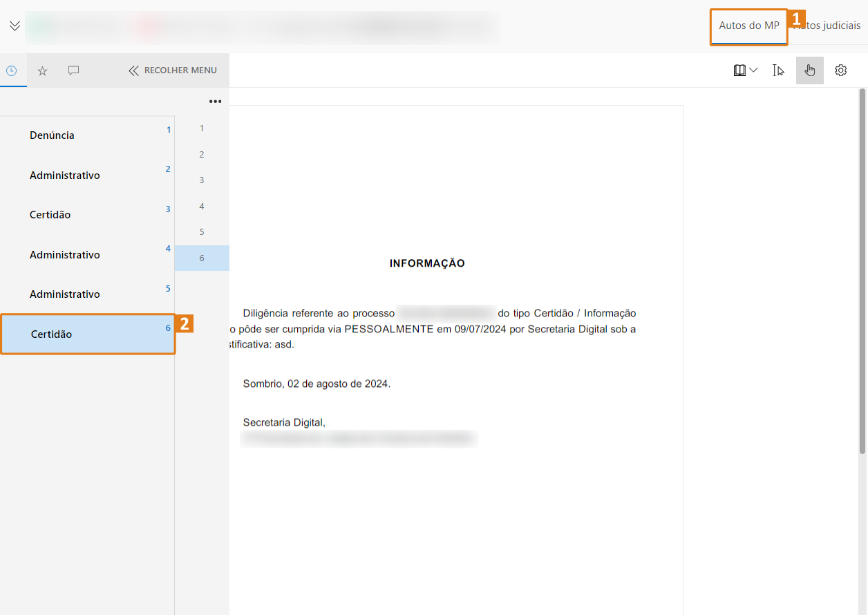The height and width of the screenshot is (615, 868).
Task: Activate the hand pan tool
Action: pos(809,70)
